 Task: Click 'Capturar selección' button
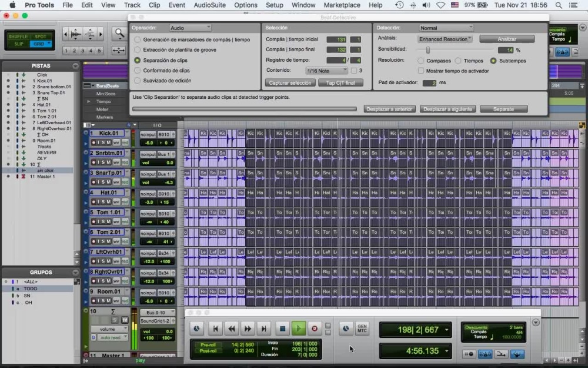click(290, 82)
